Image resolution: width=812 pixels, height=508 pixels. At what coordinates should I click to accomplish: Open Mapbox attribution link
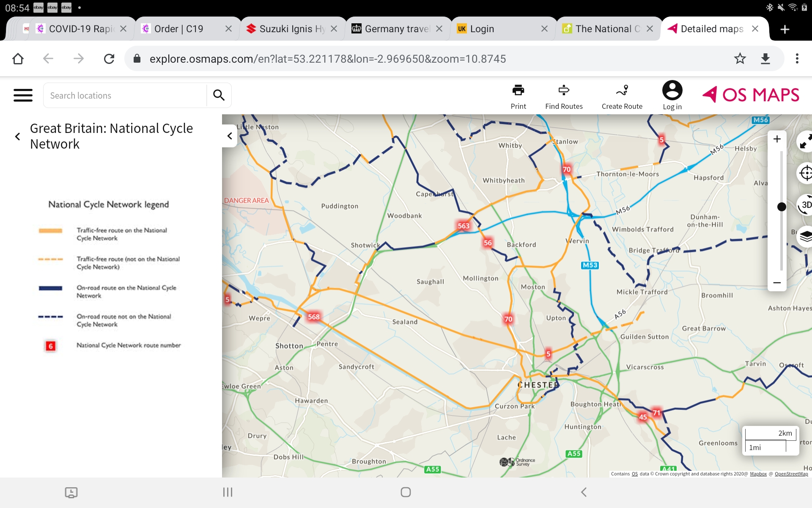758,474
